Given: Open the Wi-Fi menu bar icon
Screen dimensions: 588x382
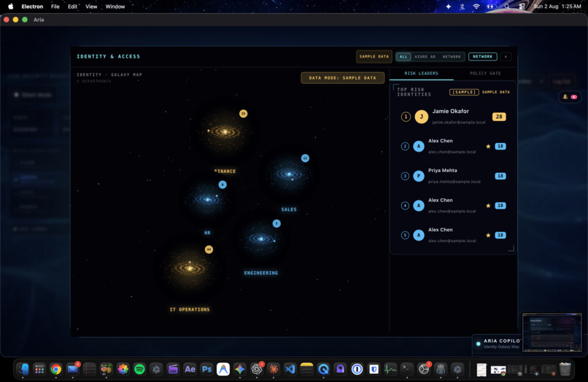Looking at the screenshot, I should (476, 7).
